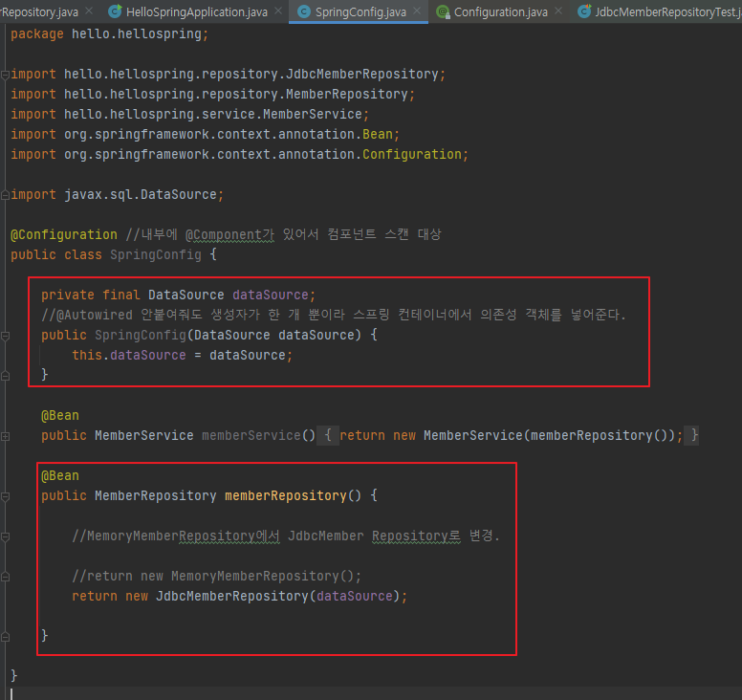Close the SpringConfig.java tab
Viewport: 742px width, 700px height.
pos(417,11)
